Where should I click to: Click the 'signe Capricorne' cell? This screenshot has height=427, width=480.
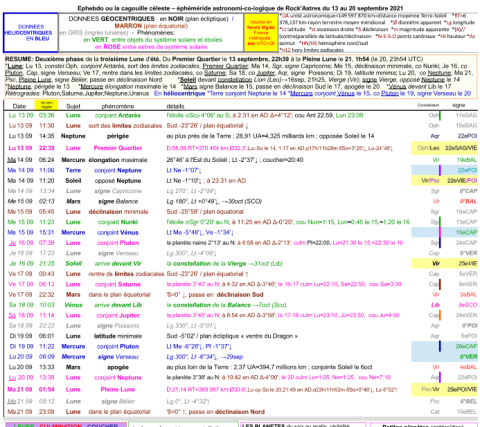pos(118,191)
